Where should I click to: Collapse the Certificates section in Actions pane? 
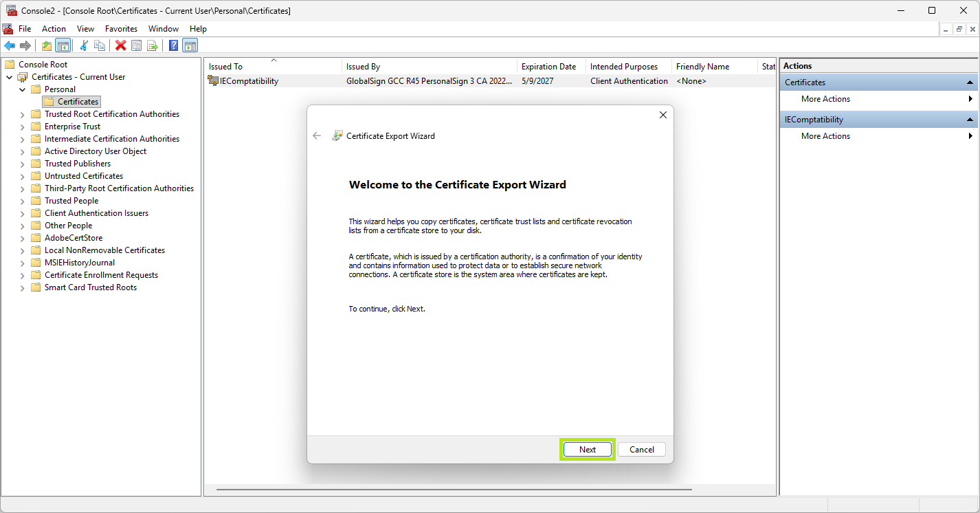click(970, 83)
